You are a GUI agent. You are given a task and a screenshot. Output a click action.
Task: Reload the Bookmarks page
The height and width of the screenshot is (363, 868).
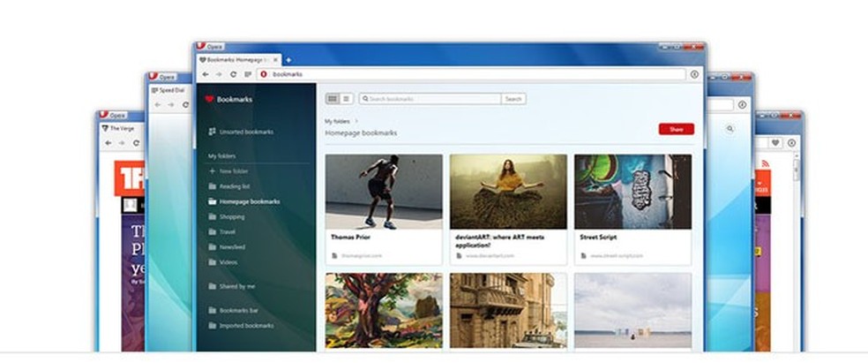coord(233,74)
